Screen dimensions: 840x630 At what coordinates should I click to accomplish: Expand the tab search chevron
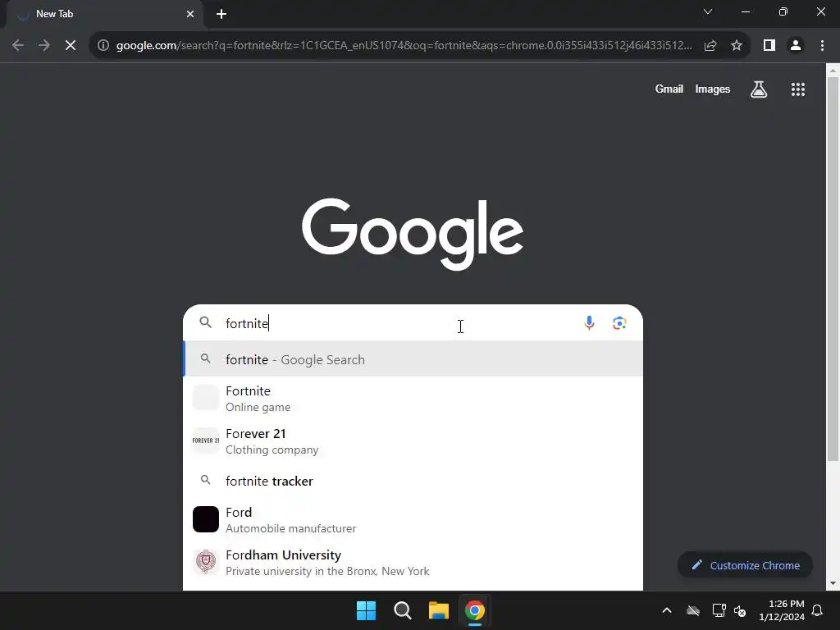708,11
